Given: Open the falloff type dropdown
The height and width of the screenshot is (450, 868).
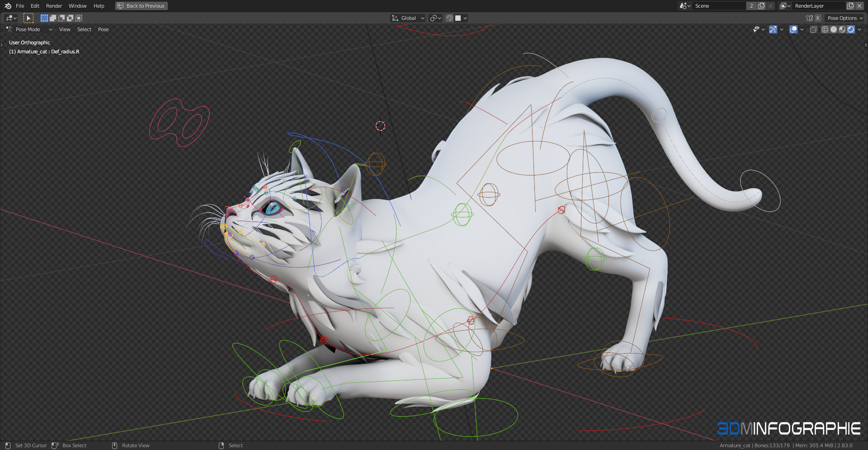Looking at the screenshot, I should (461, 18).
